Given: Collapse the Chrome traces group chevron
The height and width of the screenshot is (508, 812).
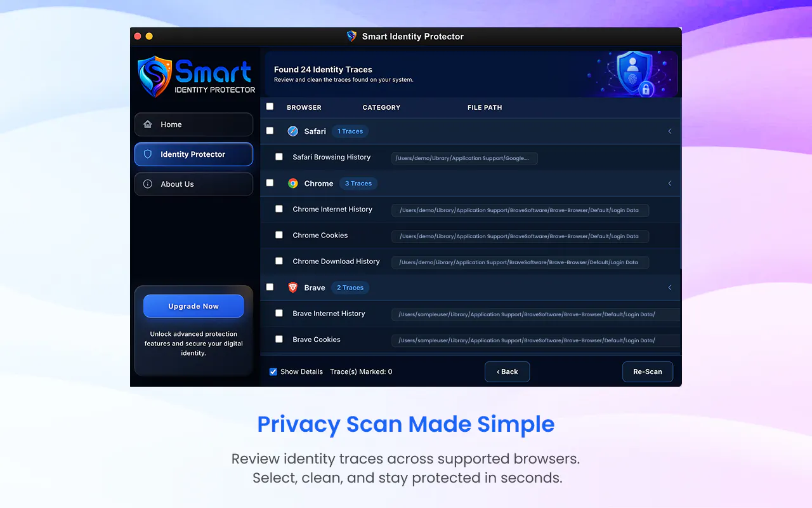Looking at the screenshot, I should click(670, 184).
